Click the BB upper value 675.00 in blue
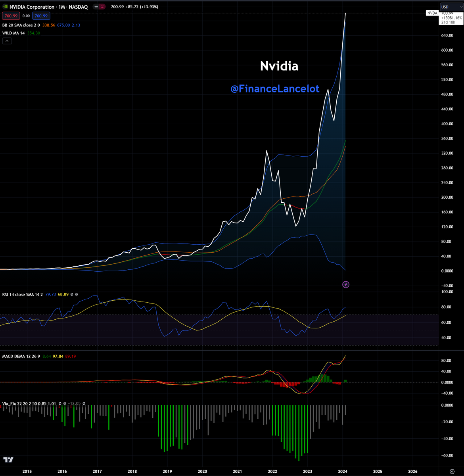Viewport: 464px width, 476px height. [64, 25]
